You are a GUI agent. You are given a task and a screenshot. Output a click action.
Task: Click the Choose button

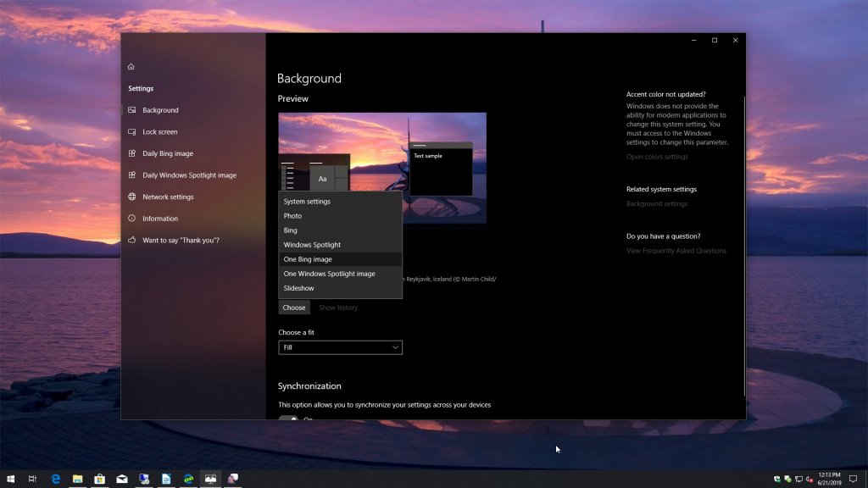coord(294,308)
